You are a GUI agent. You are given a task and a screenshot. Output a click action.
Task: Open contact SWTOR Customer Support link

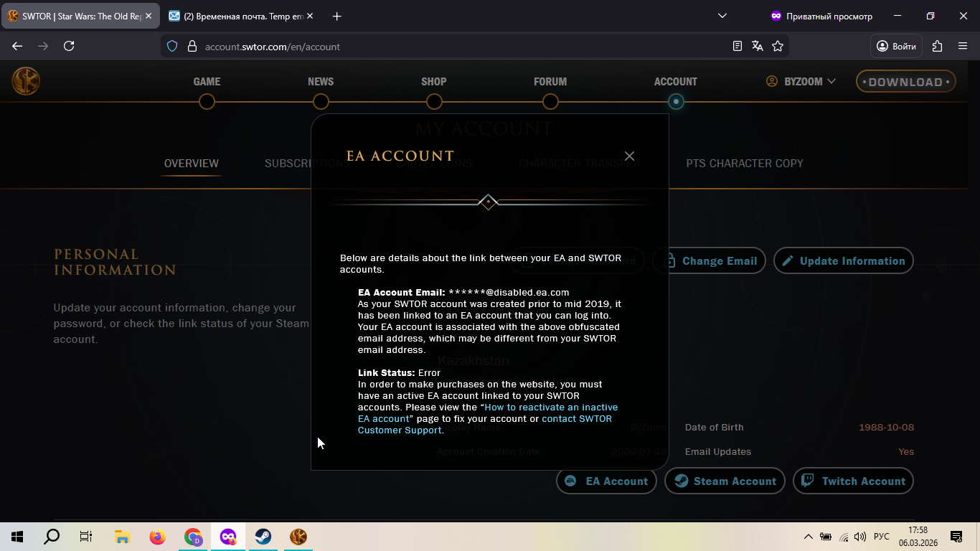coord(485,424)
